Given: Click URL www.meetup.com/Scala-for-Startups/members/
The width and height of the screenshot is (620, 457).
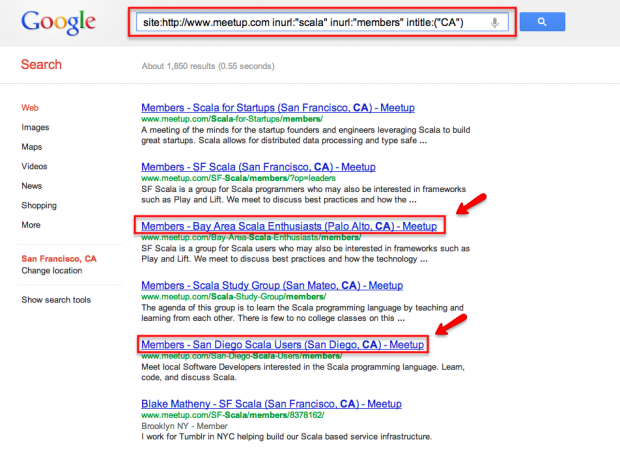Looking at the screenshot, I should pyautogui.click(x=232, y=119).
